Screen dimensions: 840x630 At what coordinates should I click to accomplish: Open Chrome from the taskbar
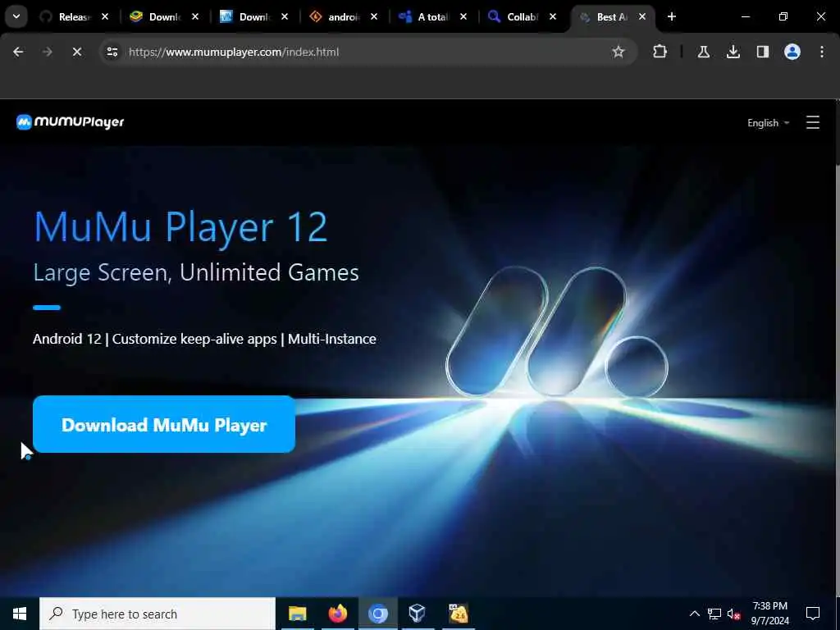[x=377, y=614]
